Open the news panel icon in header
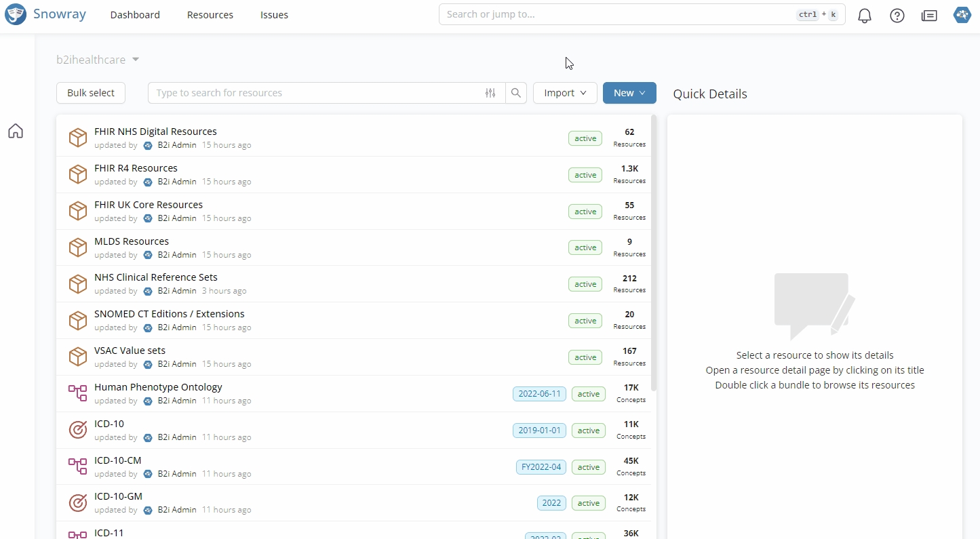This screenshot has height=539, width=980. point(929,16)
